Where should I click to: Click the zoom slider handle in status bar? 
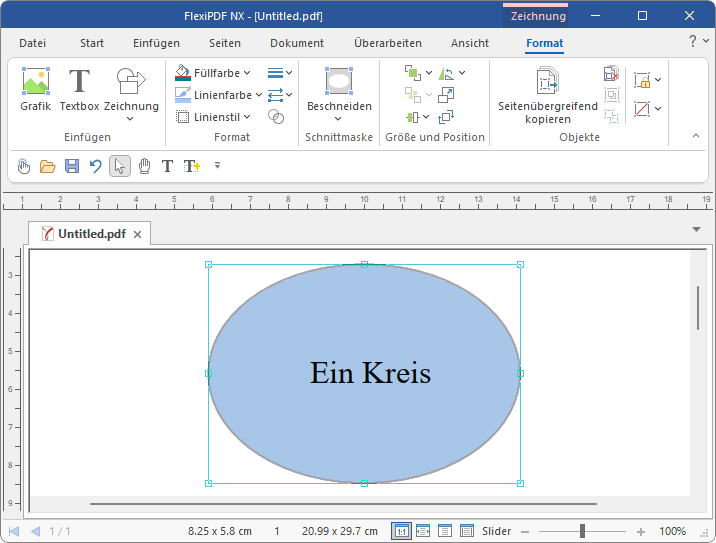point(582,531)
